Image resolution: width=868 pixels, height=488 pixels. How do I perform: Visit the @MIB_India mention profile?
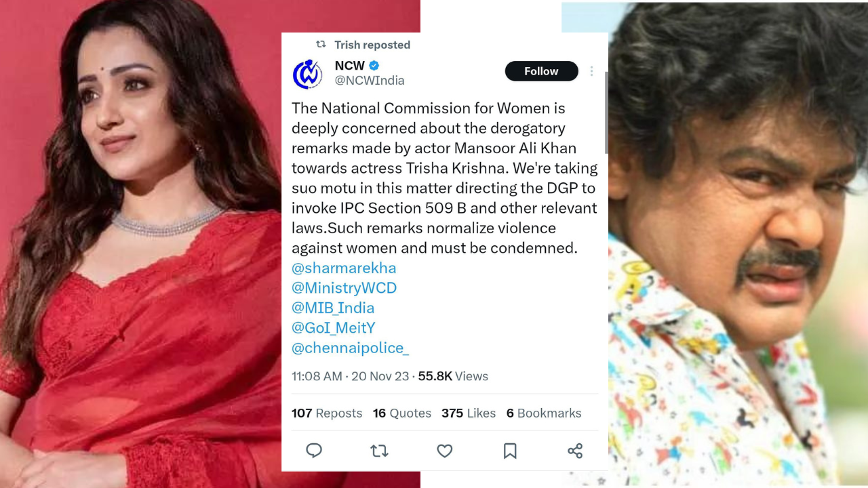(x=333, y=308)
